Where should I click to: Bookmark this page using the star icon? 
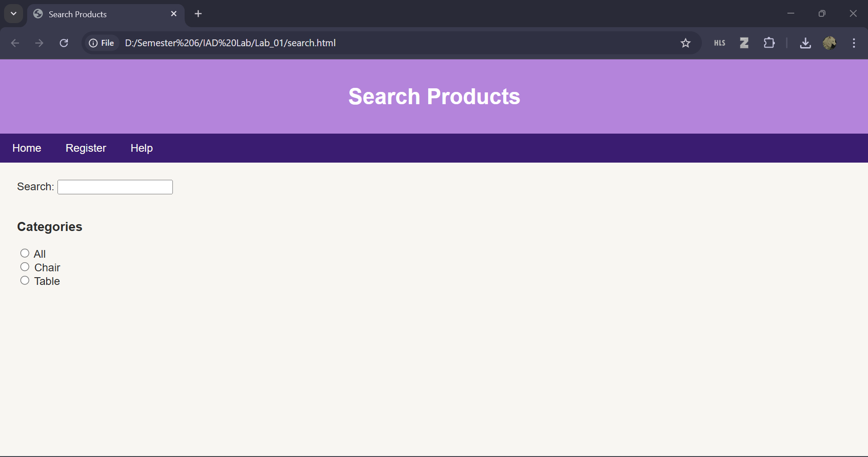pyautogui.click(x=685, y=43)
